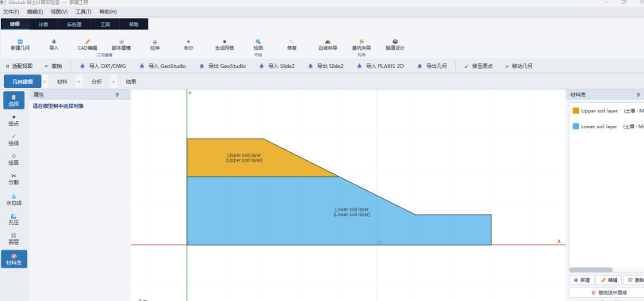The width and height of the screenshot is (644, 301).
Task: Go to the 分析 workflow step
Action: click(97, 82)
